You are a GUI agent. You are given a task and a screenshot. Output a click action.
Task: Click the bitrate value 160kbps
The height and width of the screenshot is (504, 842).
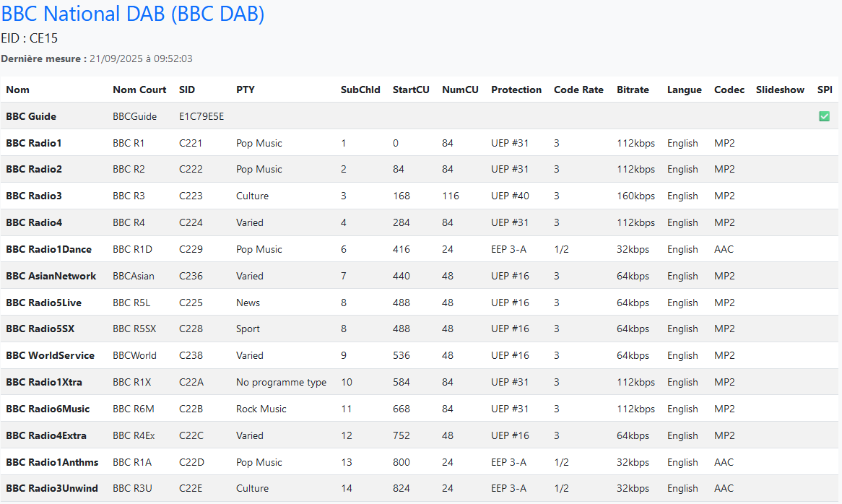coord(635,196)
